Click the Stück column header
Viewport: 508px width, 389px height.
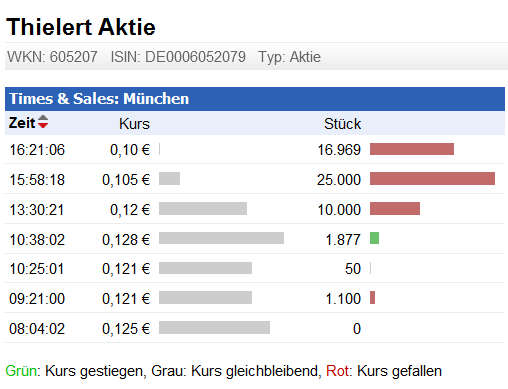pos(342,124)
